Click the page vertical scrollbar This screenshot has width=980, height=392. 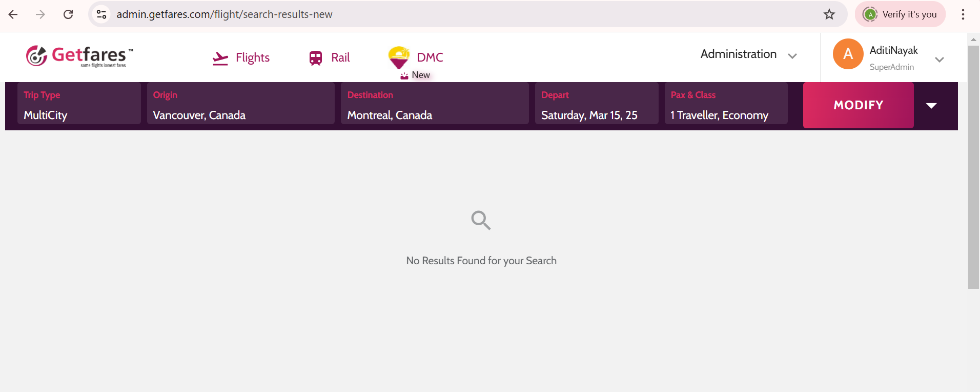973,167
